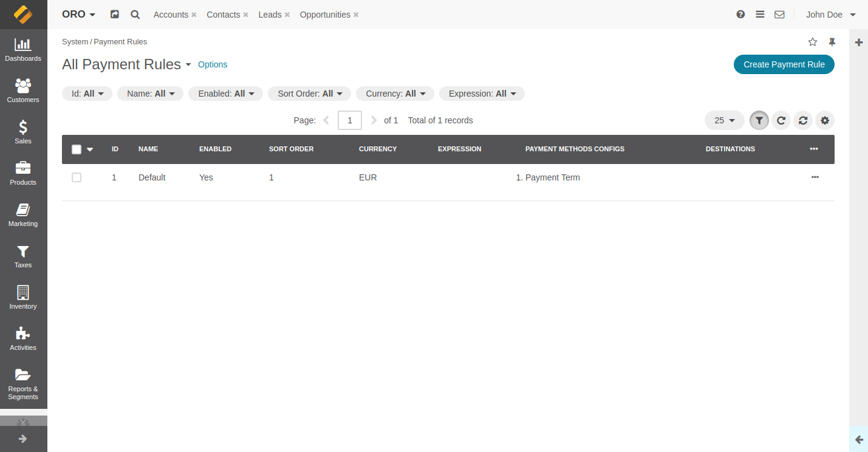Sort by the ID column header
Screen dimensions: 868x452
pos(115,149)
